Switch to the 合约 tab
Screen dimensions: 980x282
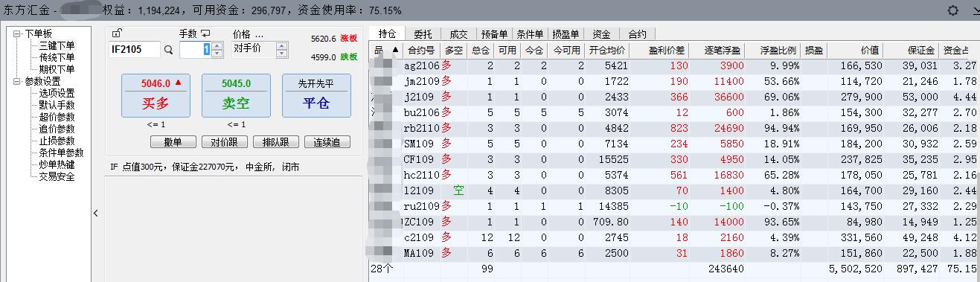tap(637, 34)
